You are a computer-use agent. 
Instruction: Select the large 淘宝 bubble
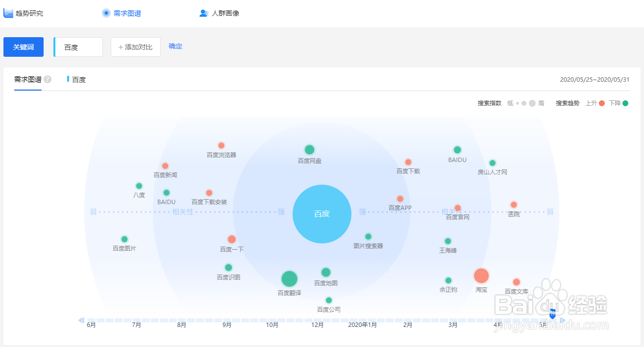point(481,276)
